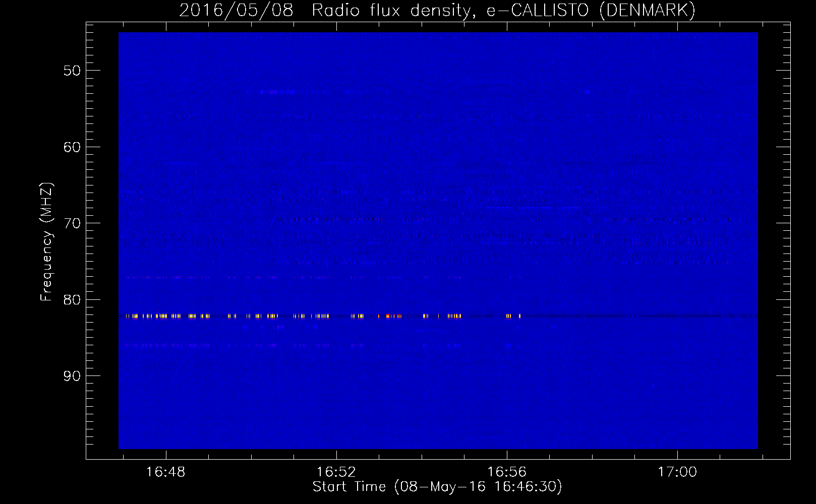Click the 16:52 time tick label

[336, 472]
